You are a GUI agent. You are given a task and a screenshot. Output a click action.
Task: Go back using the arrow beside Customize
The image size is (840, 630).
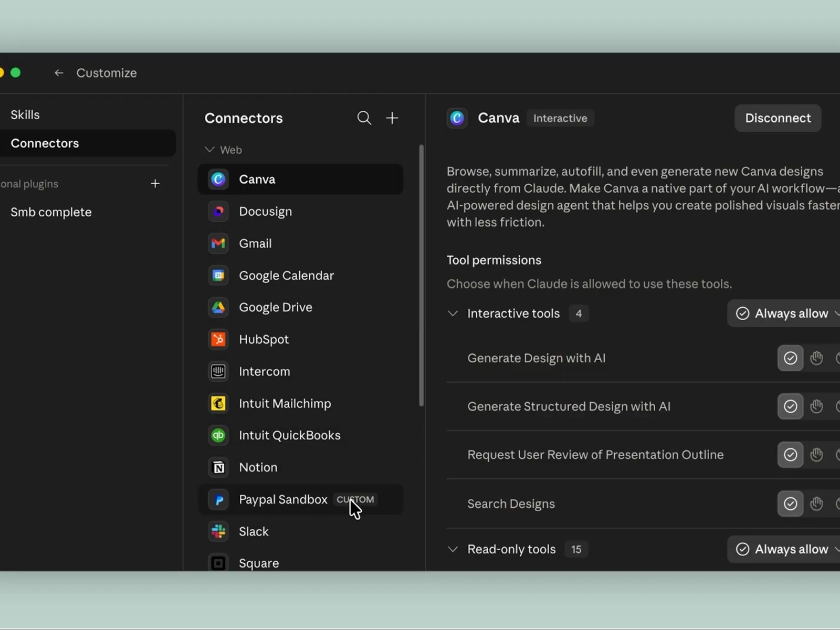(x=59, y=73)
